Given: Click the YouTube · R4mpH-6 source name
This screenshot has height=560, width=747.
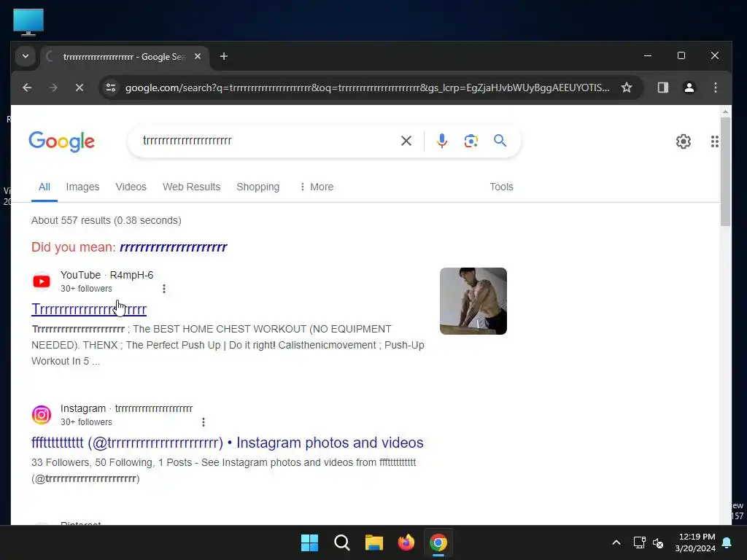Looking at the screenshot, I should (x=107, y=275).
